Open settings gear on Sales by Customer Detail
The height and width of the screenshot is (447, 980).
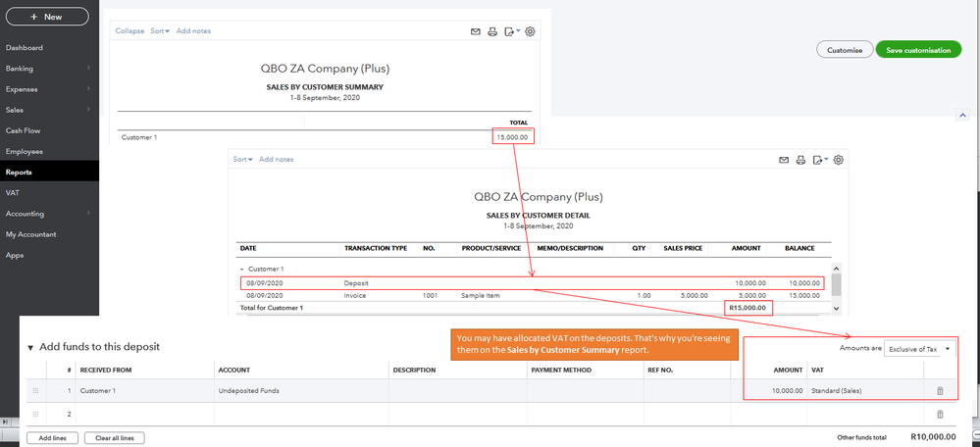coord(839,161)
